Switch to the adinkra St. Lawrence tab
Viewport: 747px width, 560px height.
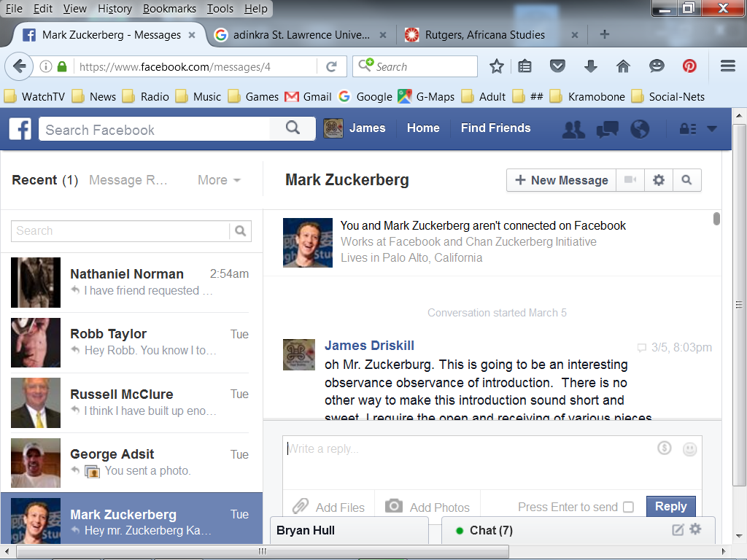pyautogui.click(x=301, y=35)
